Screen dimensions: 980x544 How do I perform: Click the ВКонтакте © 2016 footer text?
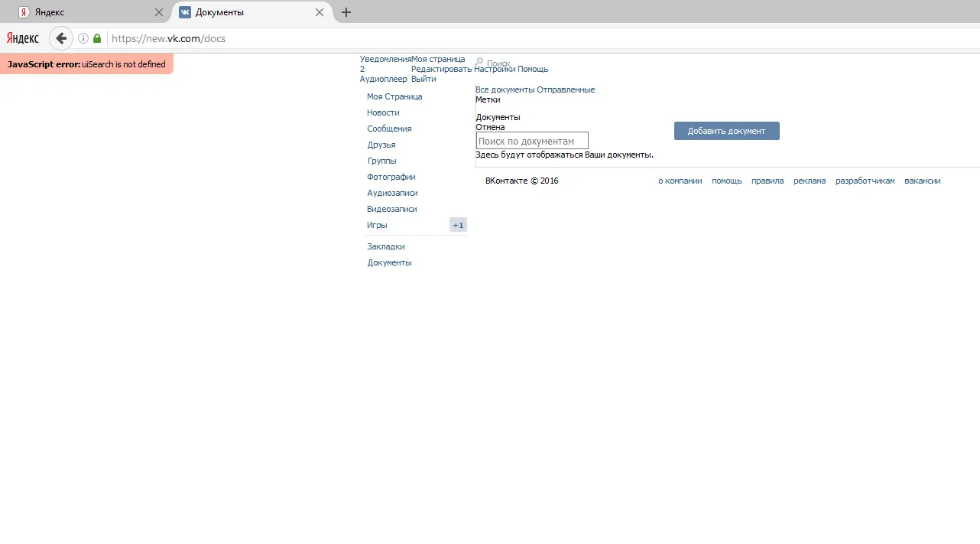pos(522,181)
